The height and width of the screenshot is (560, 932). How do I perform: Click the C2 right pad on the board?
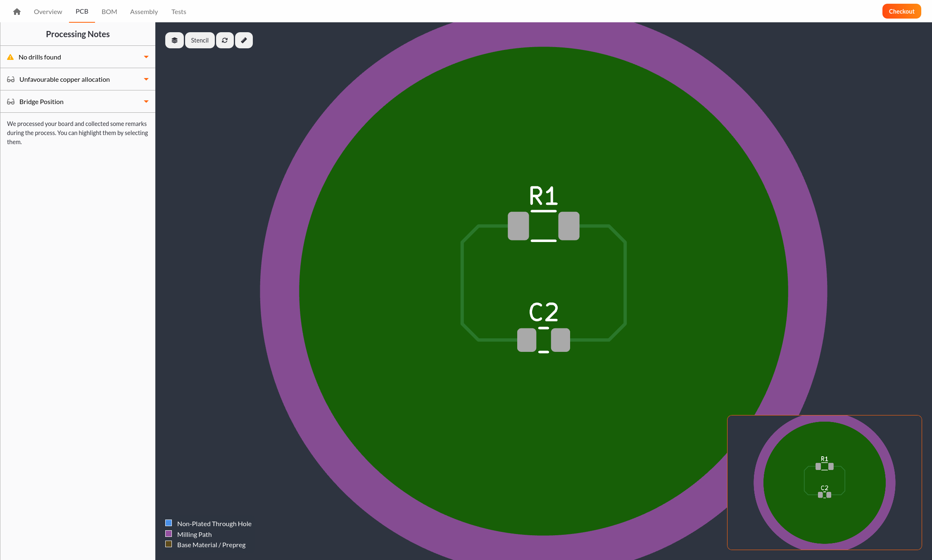tap(561, 340)
